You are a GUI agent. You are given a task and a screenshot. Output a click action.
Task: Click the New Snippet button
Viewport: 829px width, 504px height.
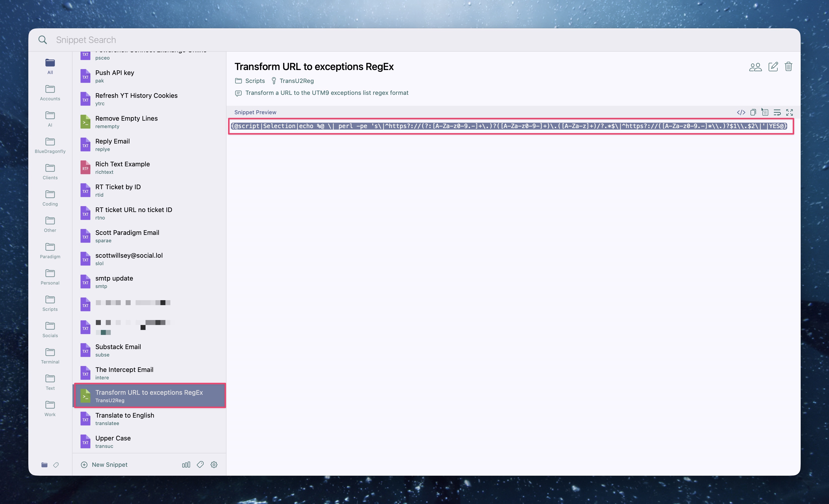[x=104, y=465]
